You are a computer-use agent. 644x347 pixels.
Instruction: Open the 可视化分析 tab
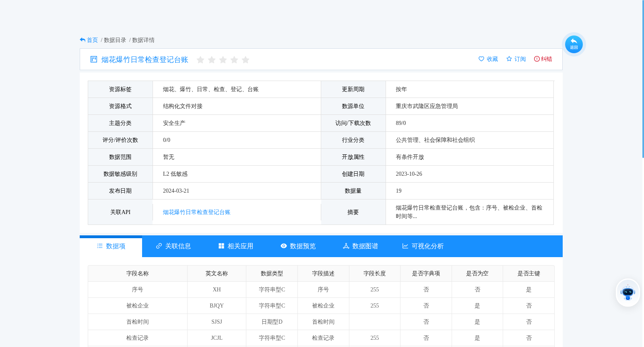(x=423, y=246)
